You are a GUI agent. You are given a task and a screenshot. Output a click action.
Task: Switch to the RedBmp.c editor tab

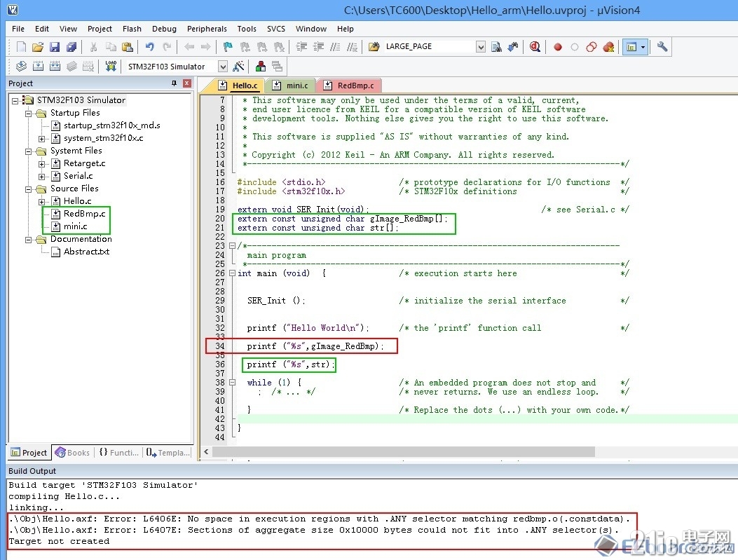[350, 86]
